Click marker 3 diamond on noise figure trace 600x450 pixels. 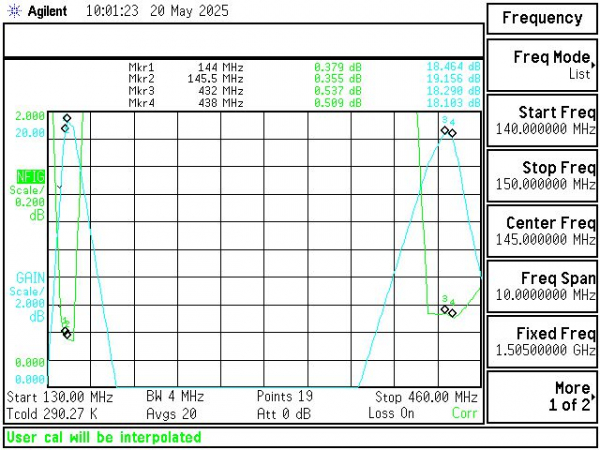click(445, 309)
